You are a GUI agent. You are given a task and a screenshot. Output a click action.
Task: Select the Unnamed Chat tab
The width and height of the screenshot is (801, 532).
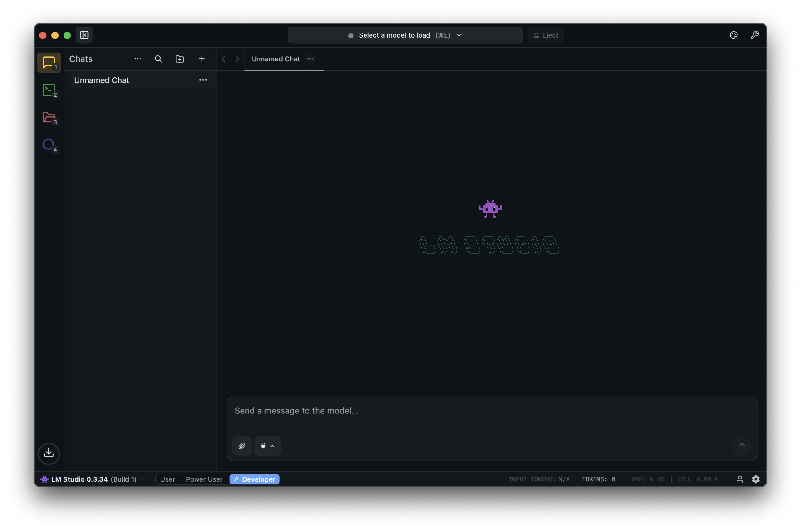(x=276, y=59)
